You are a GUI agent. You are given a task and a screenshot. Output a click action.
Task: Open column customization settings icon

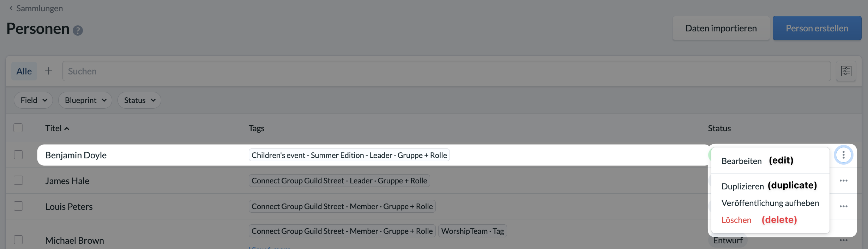tap(846, 71)
